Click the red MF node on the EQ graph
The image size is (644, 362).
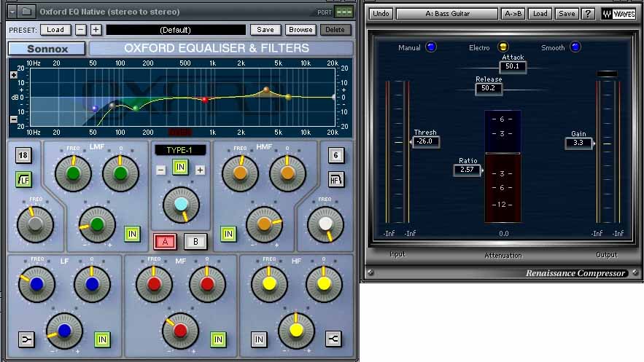pyautogui.click(x=204, y=99)
